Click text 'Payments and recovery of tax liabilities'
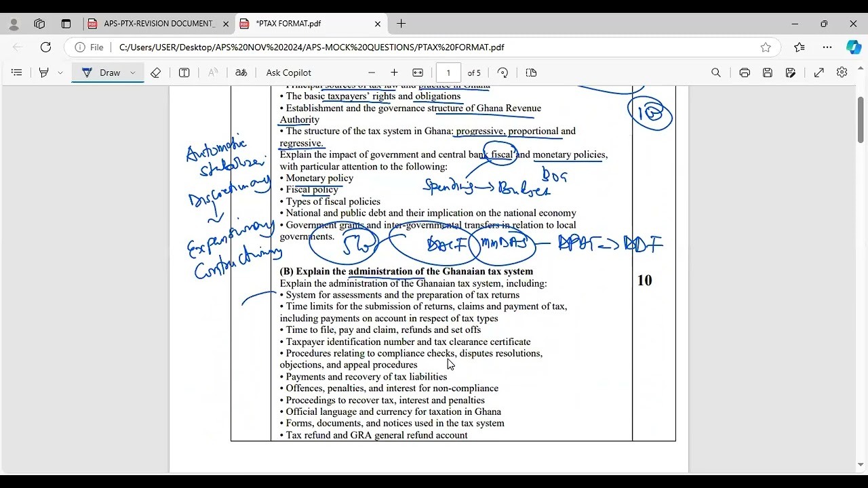 366,377
